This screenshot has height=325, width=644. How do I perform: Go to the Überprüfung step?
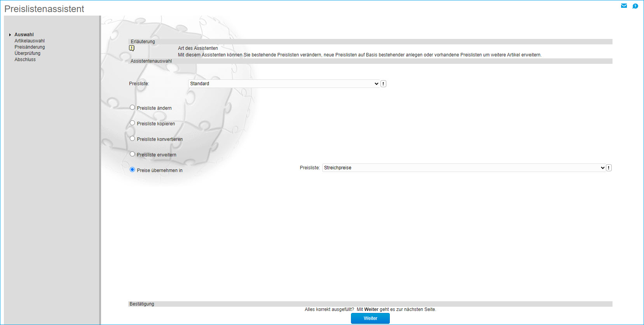click(x=27, y=53)
